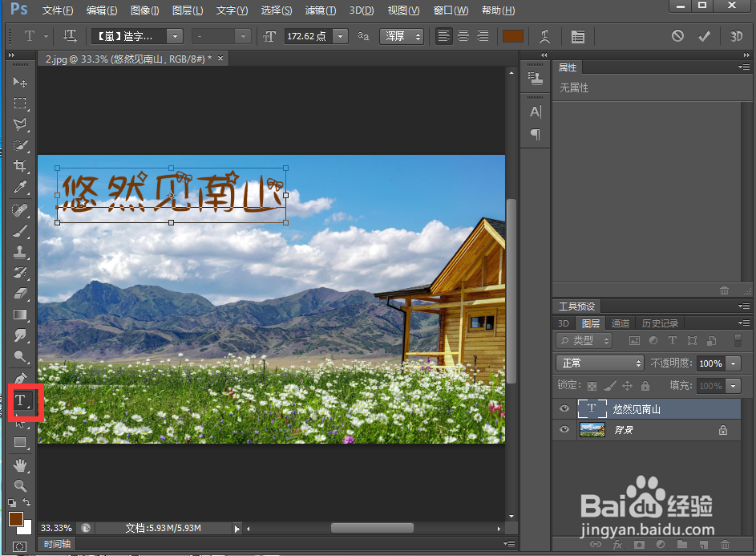Toggle visibility of the 背景 layer
This screenshot has width=756, height=556.
[565, 429]
